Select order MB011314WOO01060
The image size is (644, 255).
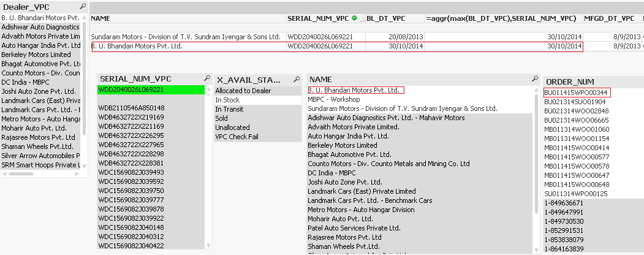tap(594, 129)
